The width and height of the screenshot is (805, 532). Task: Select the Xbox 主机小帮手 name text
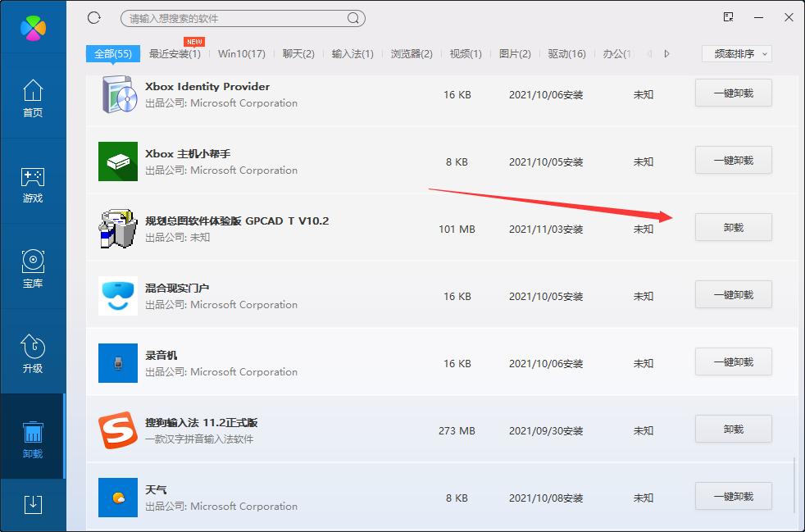pyautogui.click(x=188, y=154)
